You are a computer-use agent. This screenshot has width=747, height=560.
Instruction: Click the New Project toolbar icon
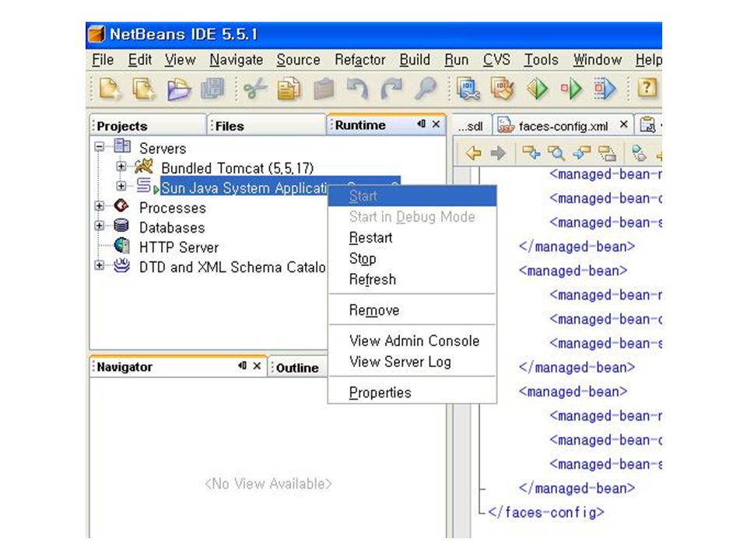[143, 89]
